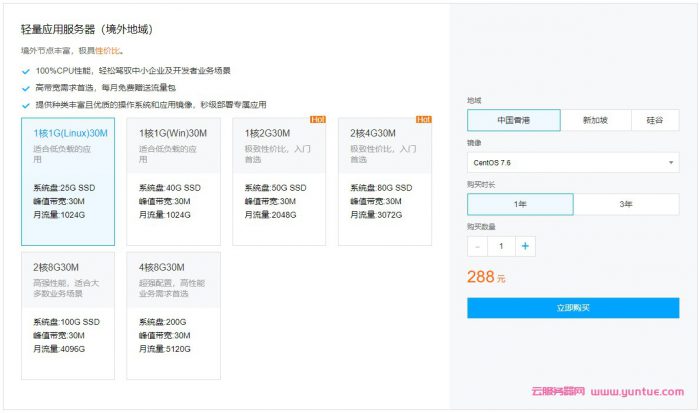This screenshot has width=700, height=413.
Task: Select the 1核1G(Win)30M plan card
Action: [173, 180]
